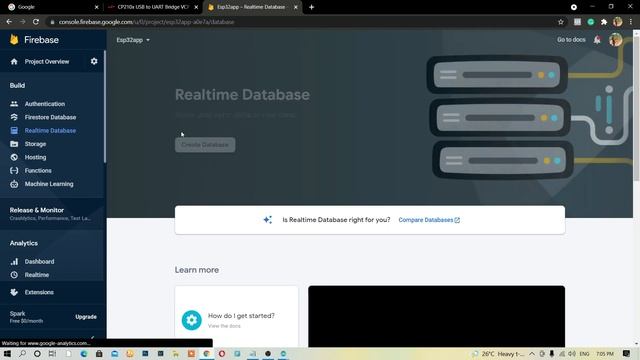Switch to the Google tab
This screenshot has width=640, height=360.
pyautogui.click(x=52, y=7)
